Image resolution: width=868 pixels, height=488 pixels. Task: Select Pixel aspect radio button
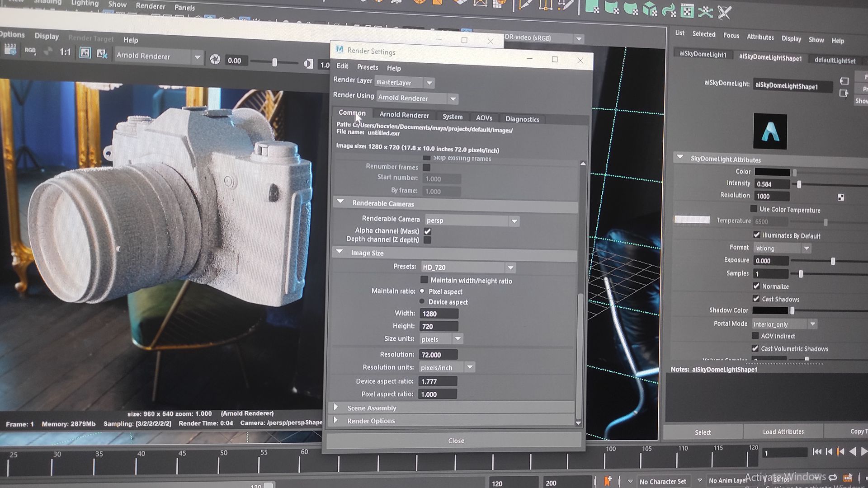422,291
